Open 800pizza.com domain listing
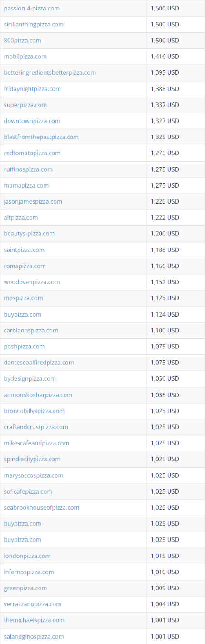This screenshot has width=205, height=644. tap(22, 41)
